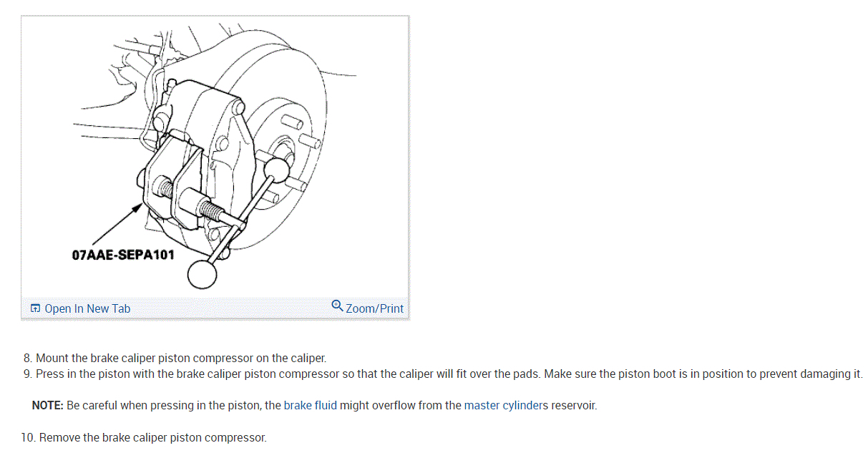This screenshot has height=453, width=868.
Task: Click the bold NOTE label
Action: click(48, 405)
